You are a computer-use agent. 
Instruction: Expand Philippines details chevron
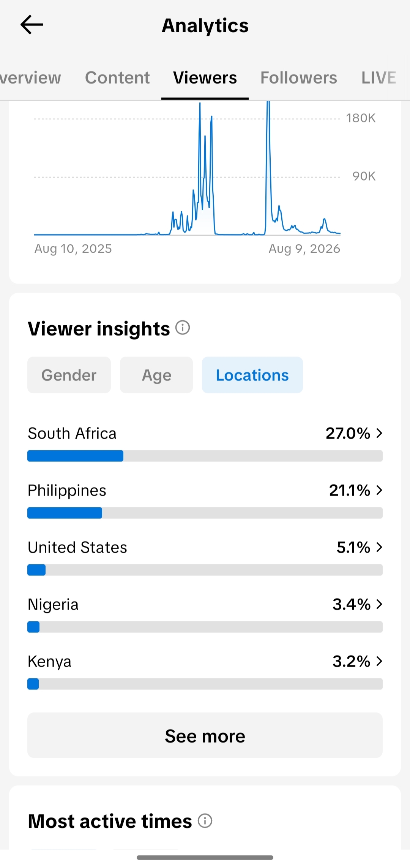click(379, 490)
